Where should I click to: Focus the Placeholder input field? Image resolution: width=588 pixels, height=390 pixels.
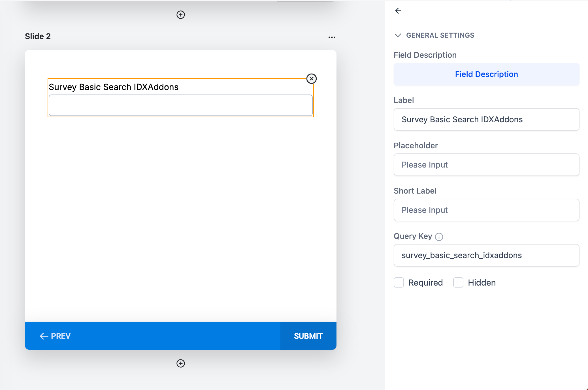486,165
